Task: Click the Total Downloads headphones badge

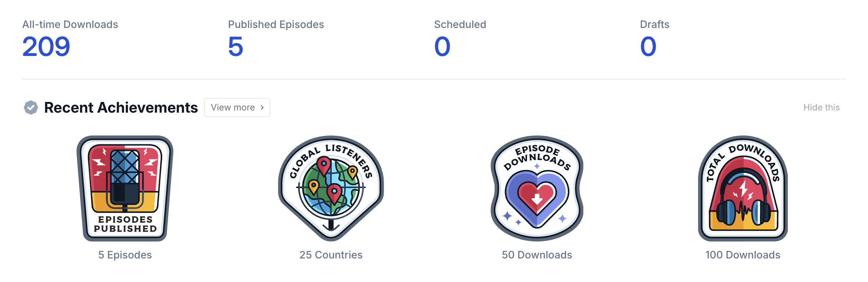Action: coord(743,188)
